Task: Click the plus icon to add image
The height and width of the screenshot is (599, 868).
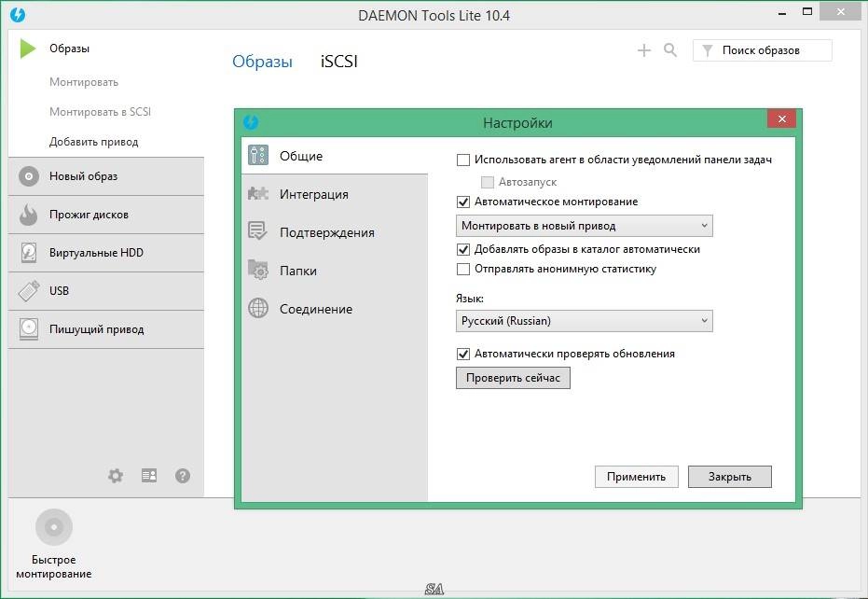Action: 644,50
